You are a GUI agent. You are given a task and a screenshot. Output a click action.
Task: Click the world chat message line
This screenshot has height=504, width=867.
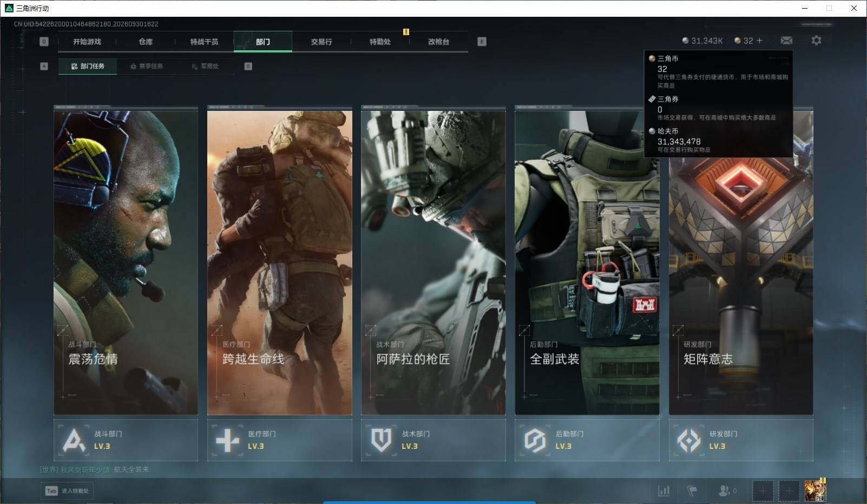pyautogui.click(x=95, y=469)
